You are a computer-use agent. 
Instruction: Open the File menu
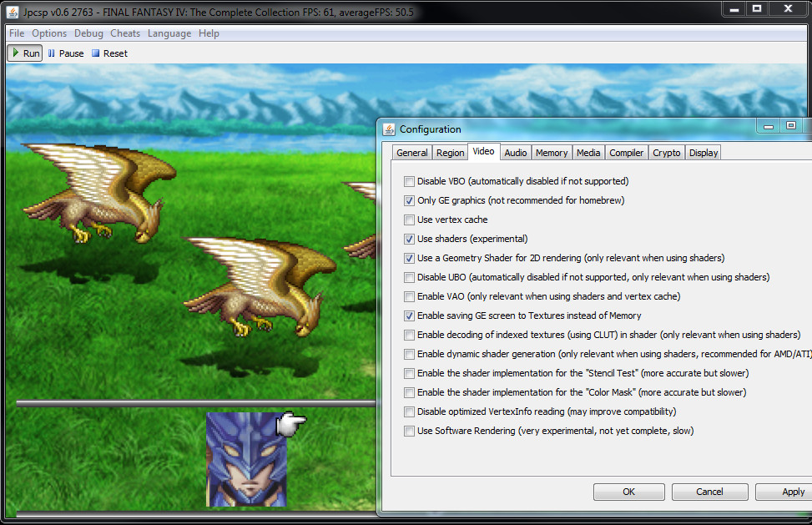[x=17, y=33]
